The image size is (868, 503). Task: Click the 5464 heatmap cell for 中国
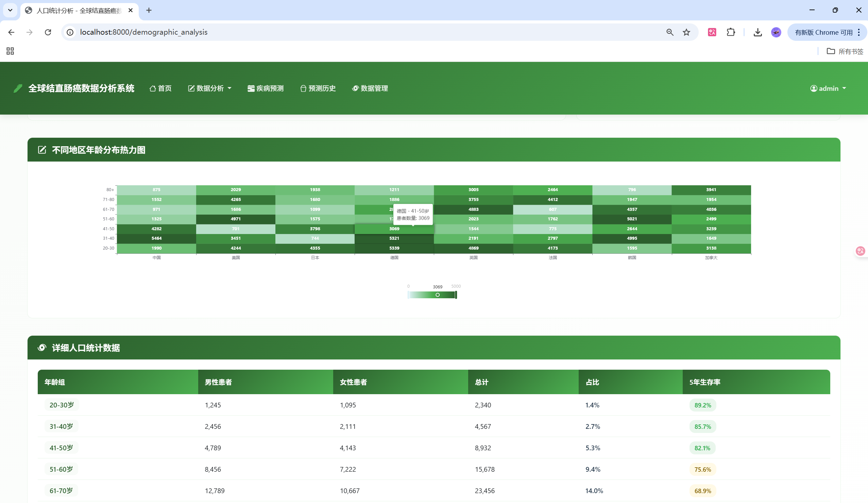156,238
